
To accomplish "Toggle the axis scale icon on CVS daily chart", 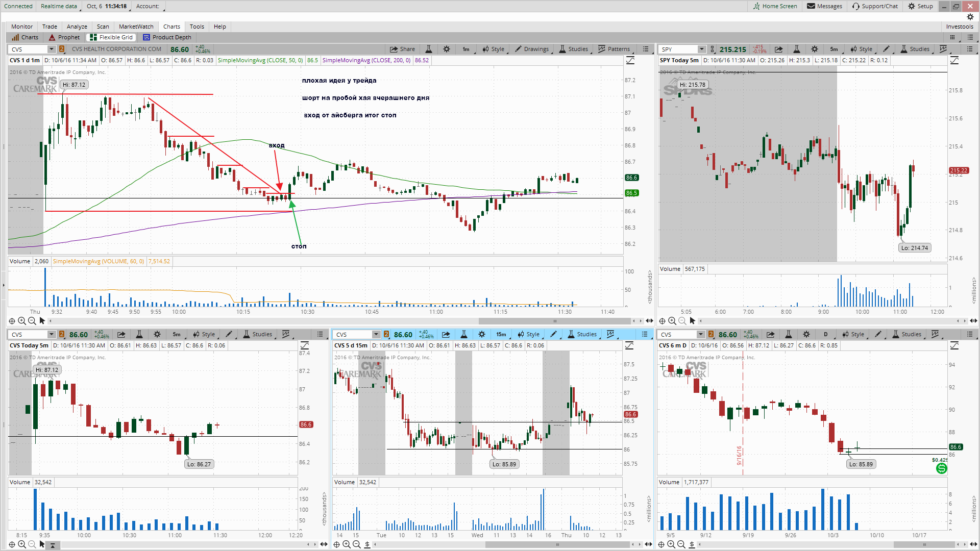I will 954,346.
